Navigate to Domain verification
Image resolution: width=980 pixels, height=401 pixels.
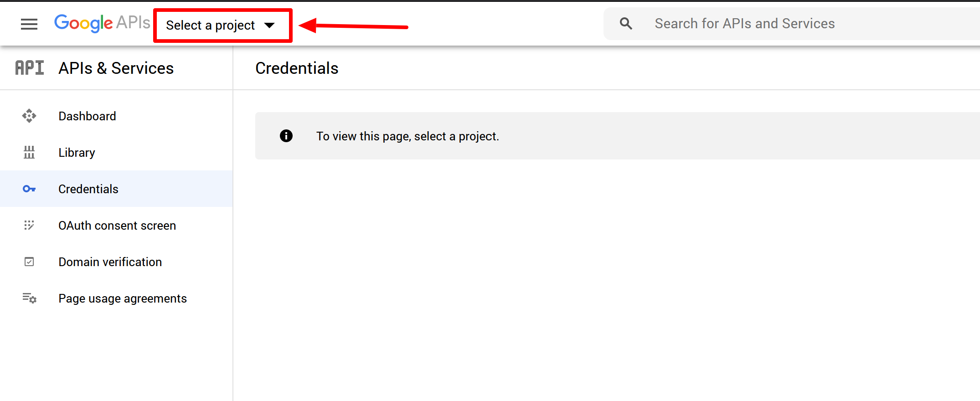point(110,262)
